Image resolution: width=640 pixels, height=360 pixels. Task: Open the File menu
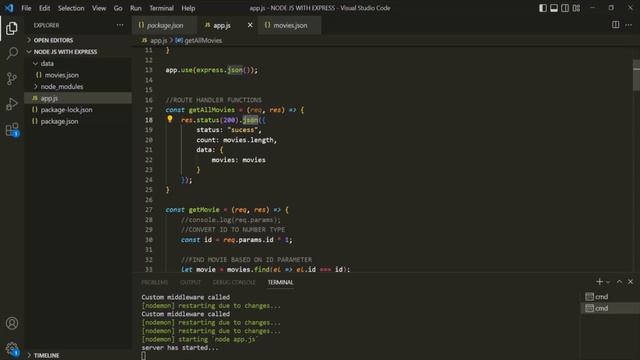(26, 8)
